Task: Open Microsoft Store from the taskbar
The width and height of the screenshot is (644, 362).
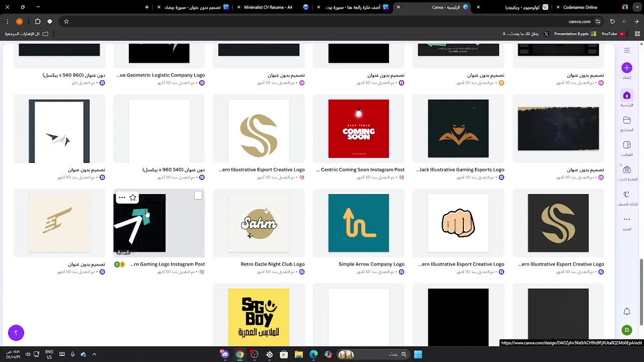Action: coord(284,354)
